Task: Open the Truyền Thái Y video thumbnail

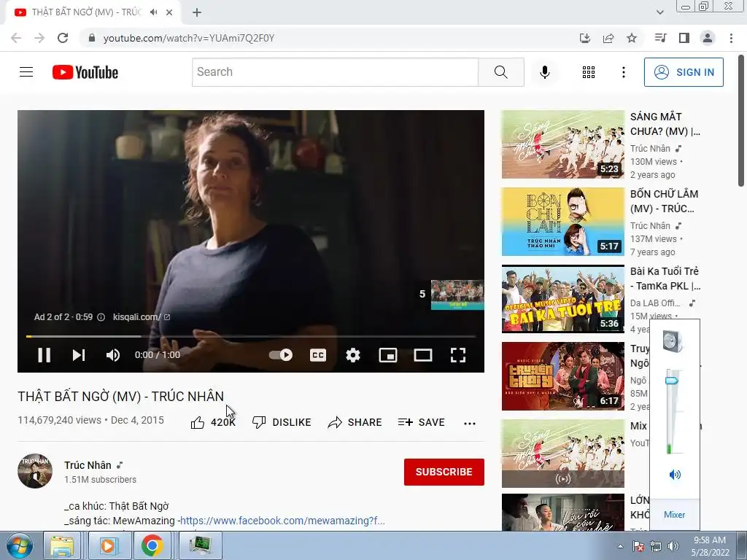Action: 562,376
